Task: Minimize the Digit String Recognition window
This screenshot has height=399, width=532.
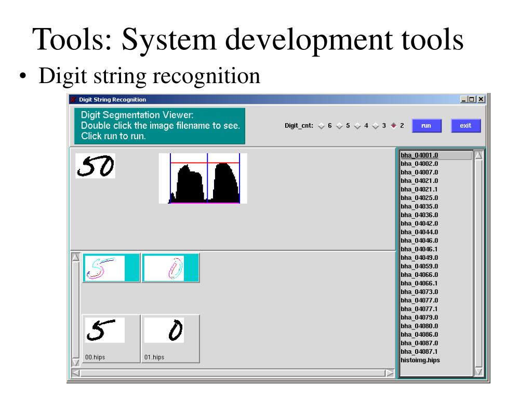Action: point(464,99)
